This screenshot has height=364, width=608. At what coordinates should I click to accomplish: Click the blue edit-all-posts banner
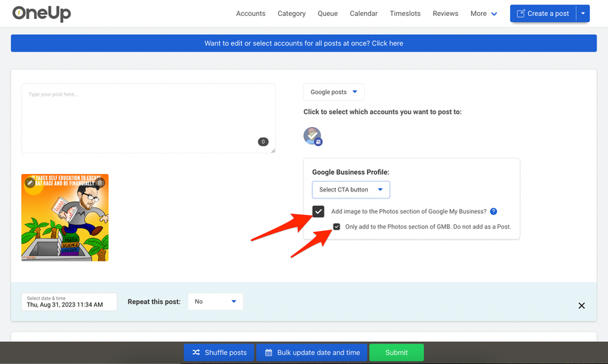tap(303, 43)
